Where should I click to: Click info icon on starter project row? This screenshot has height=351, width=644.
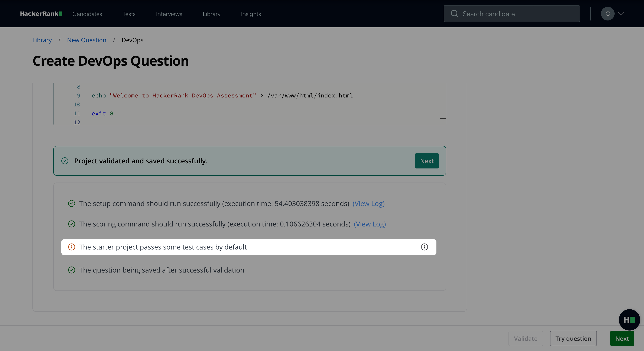click(424, 247)
